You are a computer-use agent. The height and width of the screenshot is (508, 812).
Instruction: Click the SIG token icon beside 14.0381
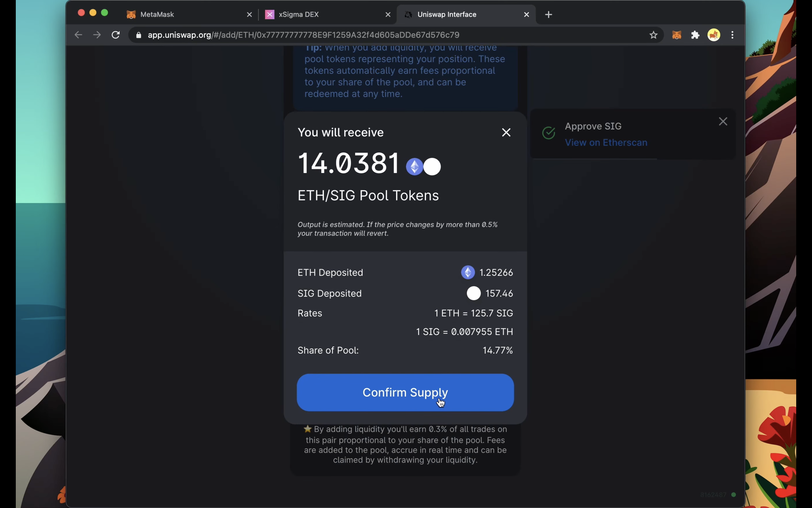432,167
